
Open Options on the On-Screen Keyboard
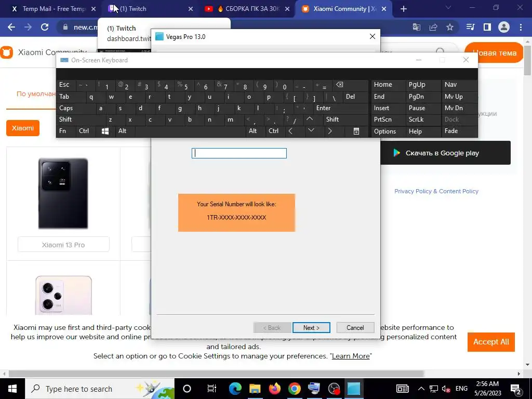click(x=388, y=131)
